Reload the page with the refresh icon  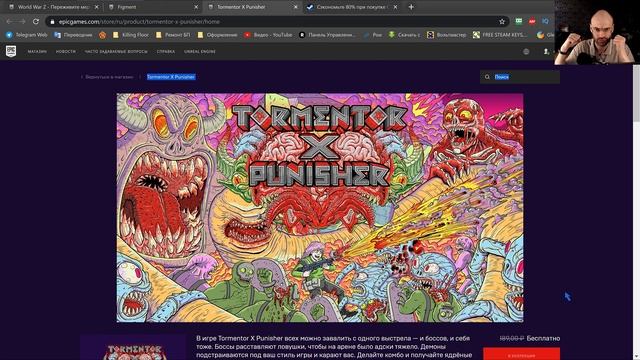pos(36,22)
